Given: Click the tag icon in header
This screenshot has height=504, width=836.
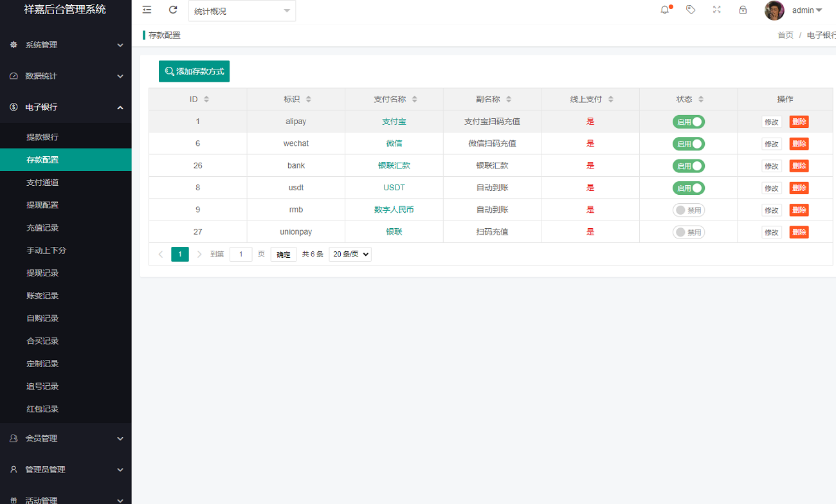Looking at the screenshot, I should (x=691, y=10).
